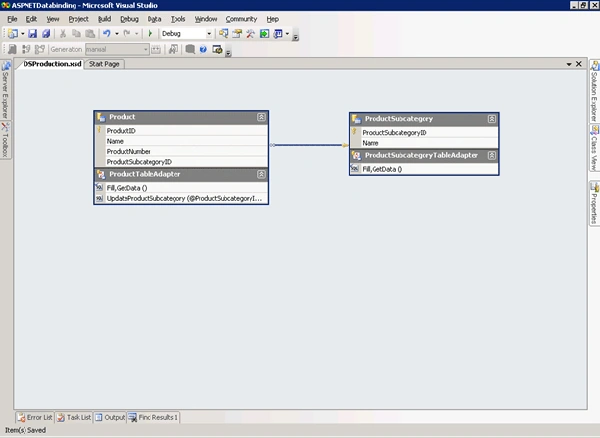Viewport: 600px width, 438px height.
Task: Open the Build menu
Action: pyautogui.click(x=104, y=19)
